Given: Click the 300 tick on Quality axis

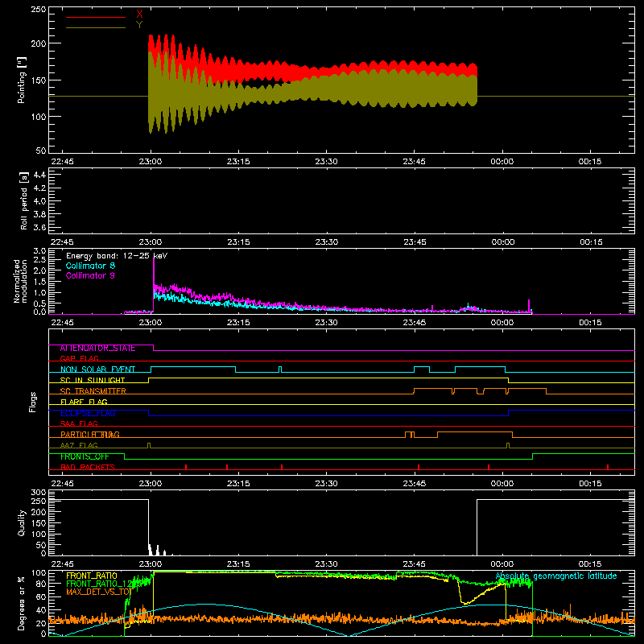Looking at the screenshot, I should 39,493.
